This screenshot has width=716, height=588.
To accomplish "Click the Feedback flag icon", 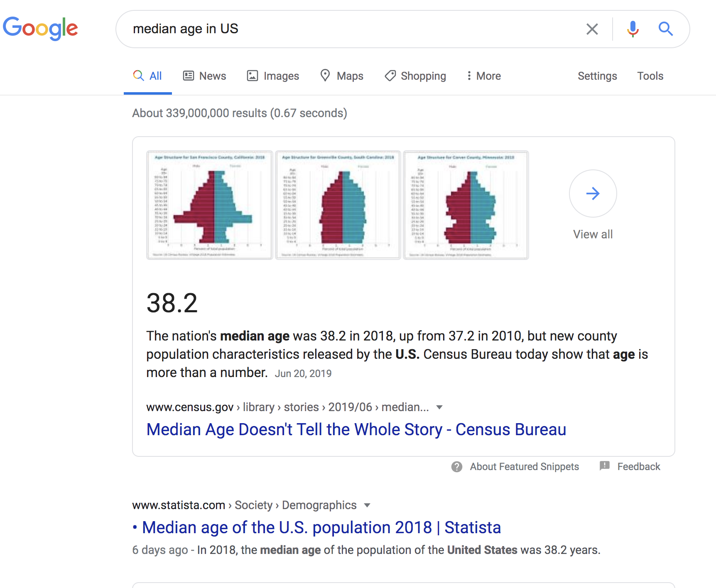I will (605, 466).
